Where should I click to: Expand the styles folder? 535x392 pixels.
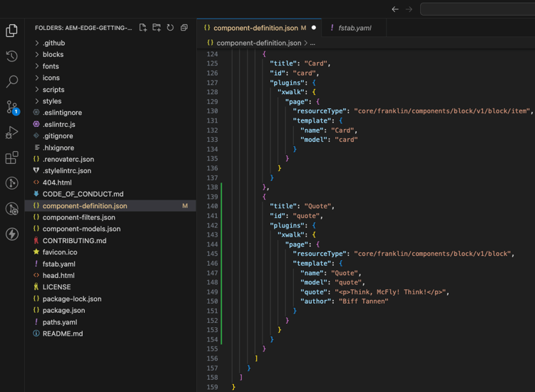pyautogui.click(x=52, y=101)
